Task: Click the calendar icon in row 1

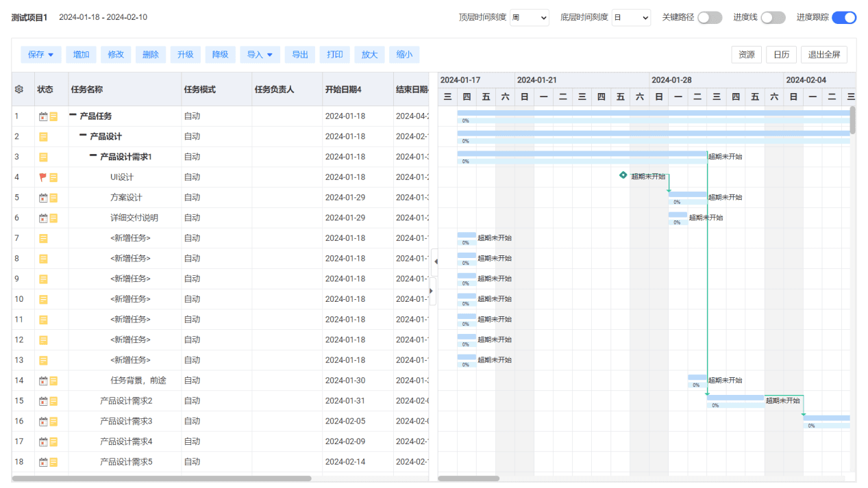Action: (x=43, y=116)
